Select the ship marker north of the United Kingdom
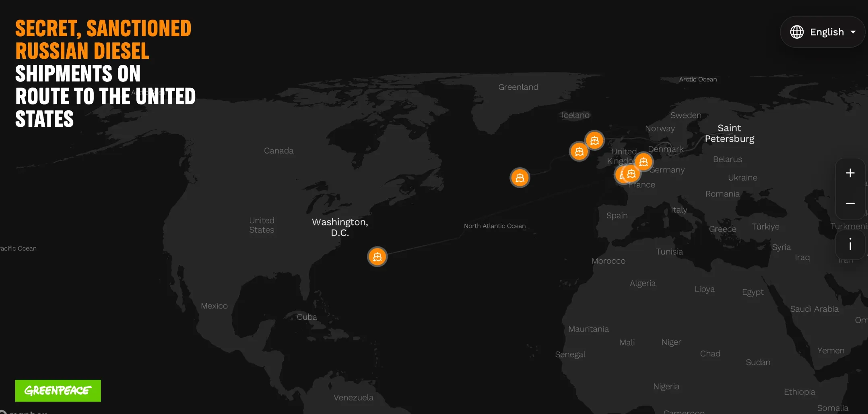Viewport: 868px width, 414px height. click(x=594, y=141)
